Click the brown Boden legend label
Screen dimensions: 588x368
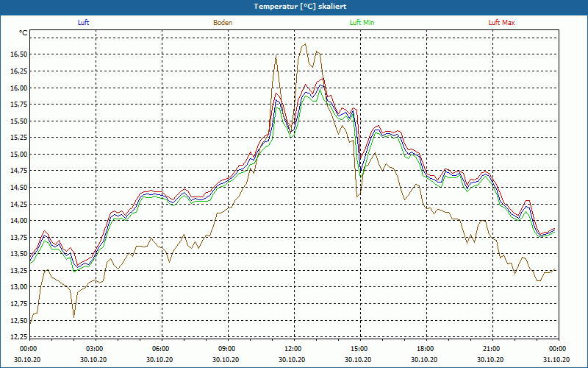pos(223,23)
